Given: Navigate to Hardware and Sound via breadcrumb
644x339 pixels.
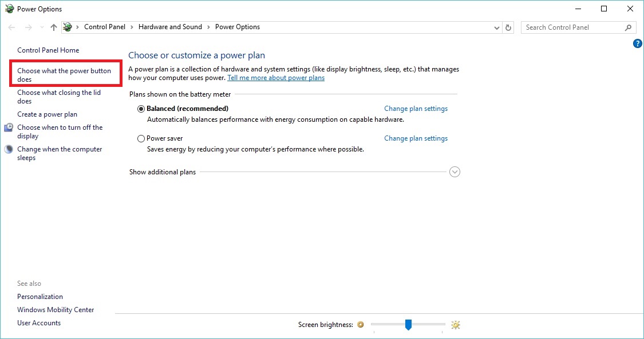Looking at the screenshot, I should click(170, 27).
